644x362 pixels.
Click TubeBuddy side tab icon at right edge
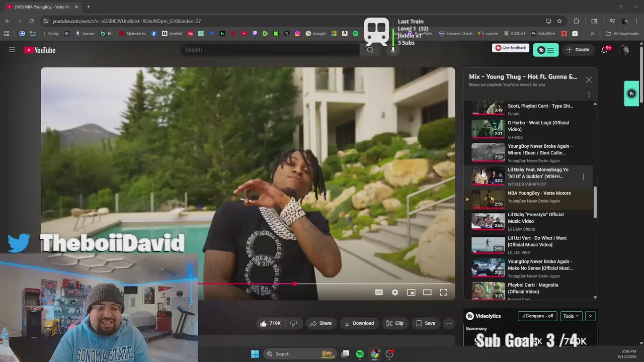coord(631,94)
